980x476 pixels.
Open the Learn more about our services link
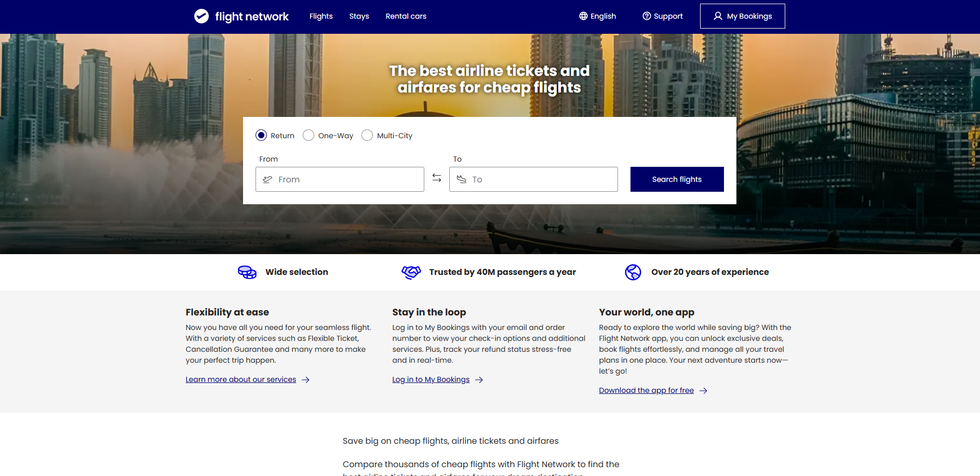tap(240, 379)
